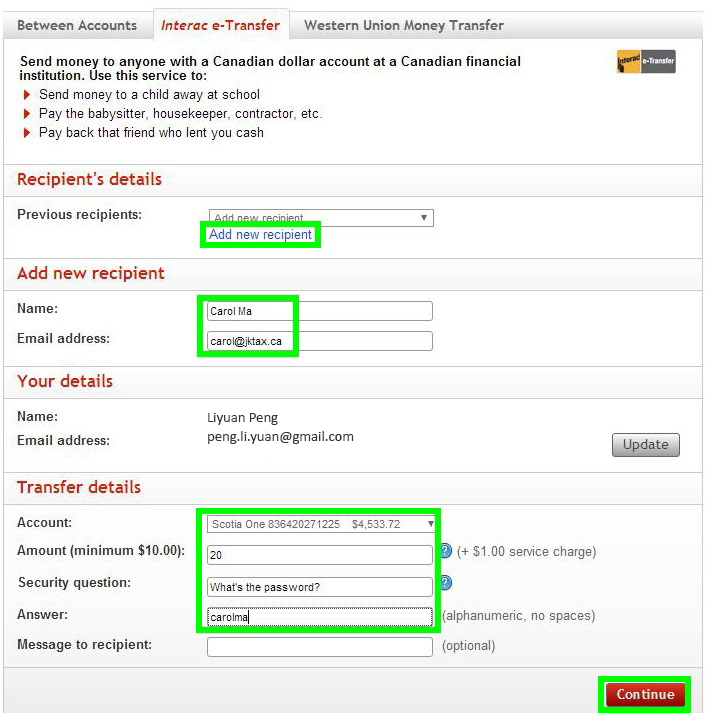This screenshot has width=714, height=713.
Task: Open the Western Union Money Transfer tab
Action: 403,25
